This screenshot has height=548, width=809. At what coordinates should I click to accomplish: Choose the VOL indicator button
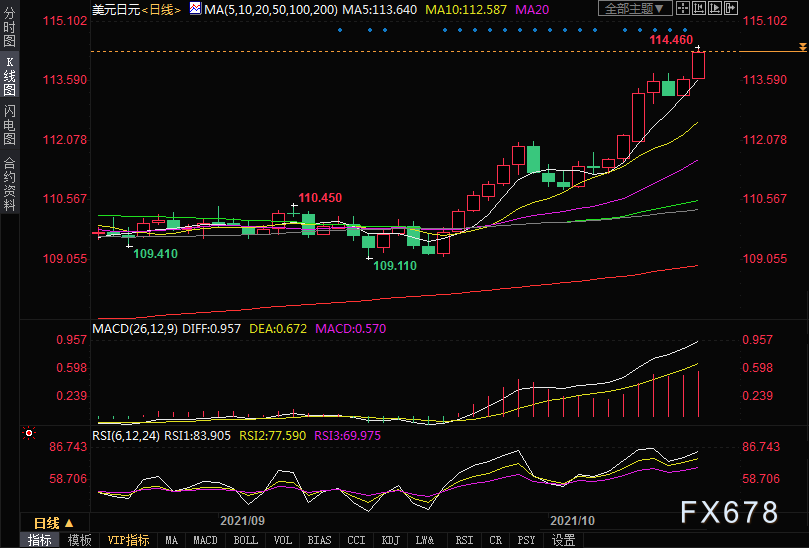(x=282, y=540)
